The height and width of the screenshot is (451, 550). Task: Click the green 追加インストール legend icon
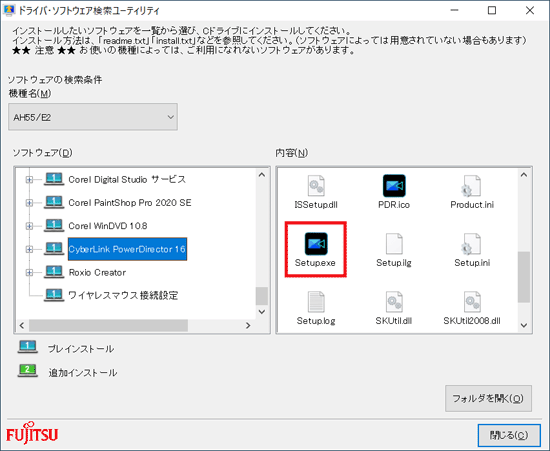[x=28, y=371]
